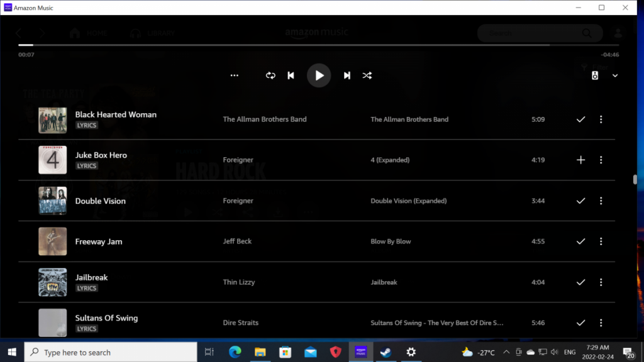This screenshot has width=644, height=362.
Task: Show lyrics badge for Jailbreak
Action: pyautogui.click(x=87, y=288)
